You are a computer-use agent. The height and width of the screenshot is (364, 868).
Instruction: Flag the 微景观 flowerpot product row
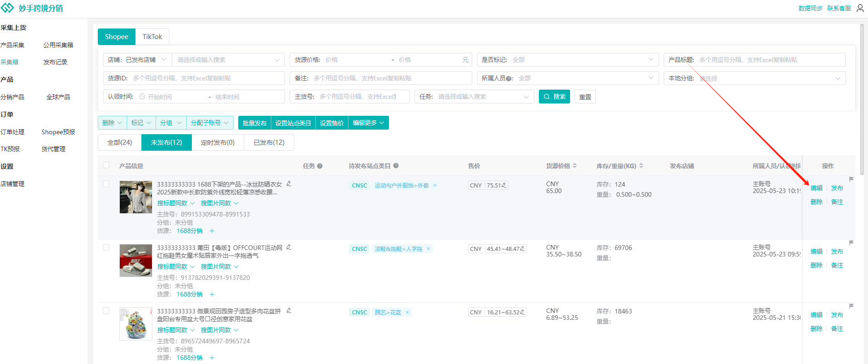(x=851, y=306)
